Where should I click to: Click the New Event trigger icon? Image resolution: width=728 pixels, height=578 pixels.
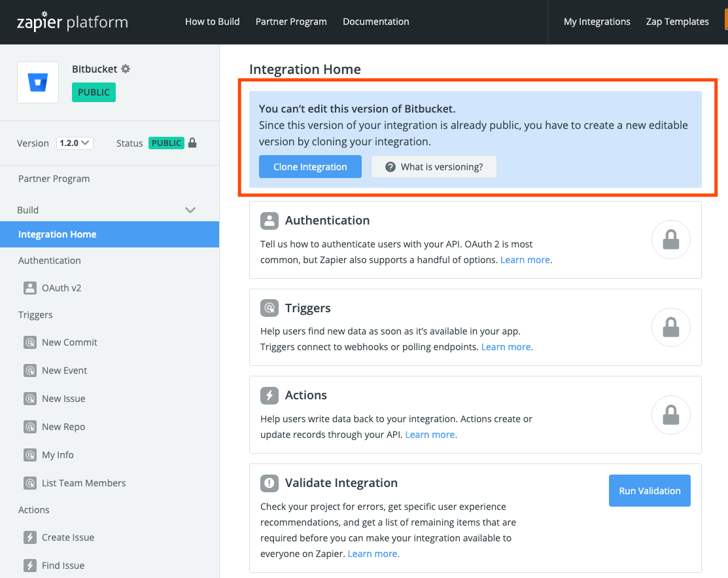click(x=30, y=370)
